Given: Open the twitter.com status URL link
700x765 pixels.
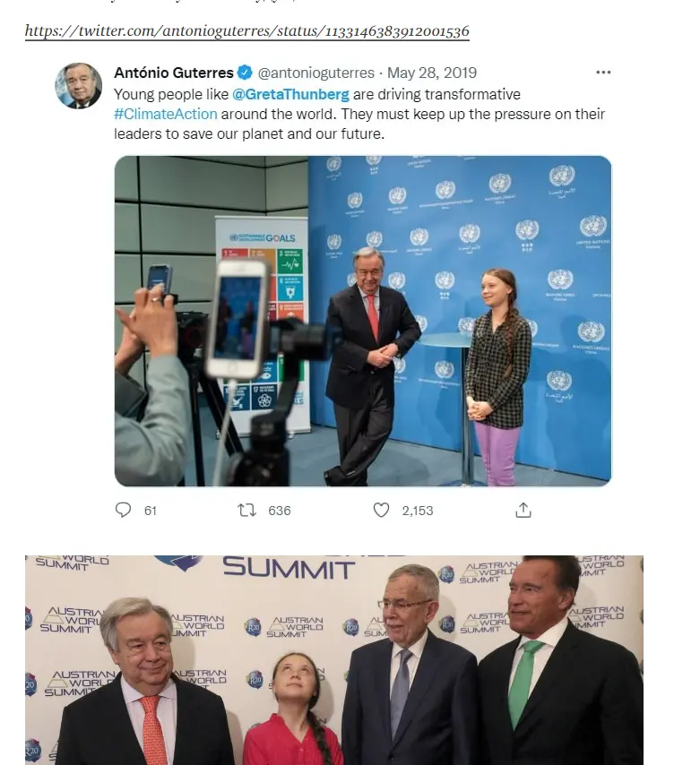Looking at the screenshot, I should click(247, 31).
